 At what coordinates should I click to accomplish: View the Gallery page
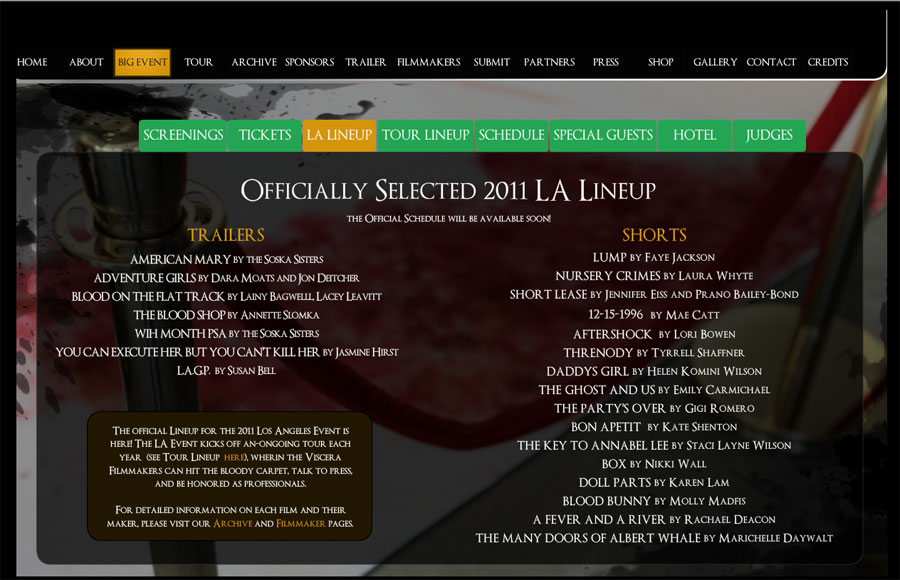pos(715,62)
